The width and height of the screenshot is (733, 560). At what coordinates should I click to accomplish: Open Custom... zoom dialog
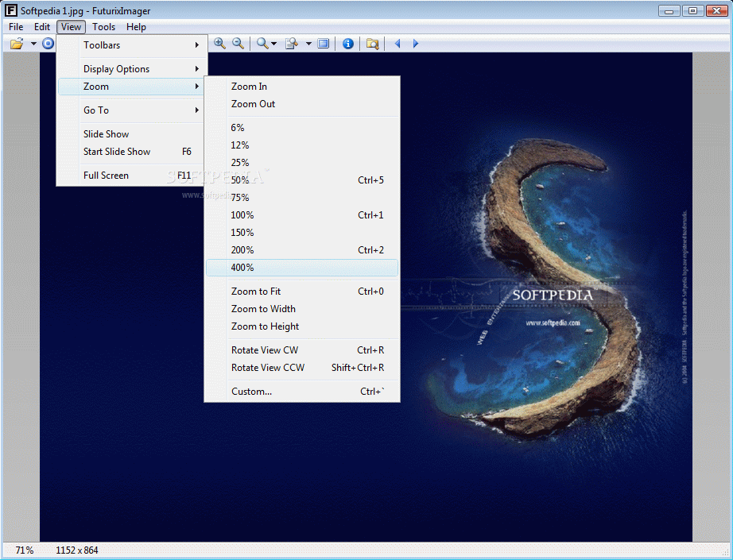[x=302, y=392]
